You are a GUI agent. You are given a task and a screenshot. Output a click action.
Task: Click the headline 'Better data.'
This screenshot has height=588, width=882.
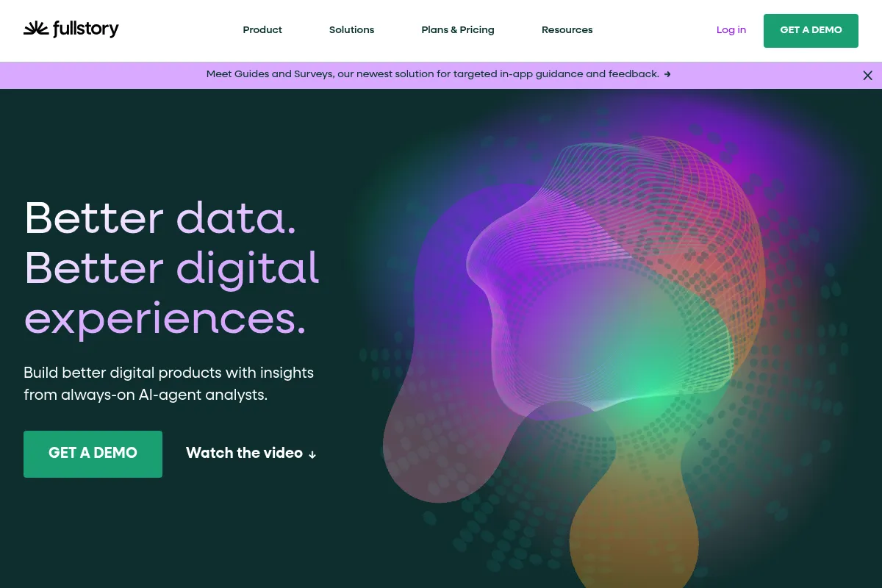[160, 218]
